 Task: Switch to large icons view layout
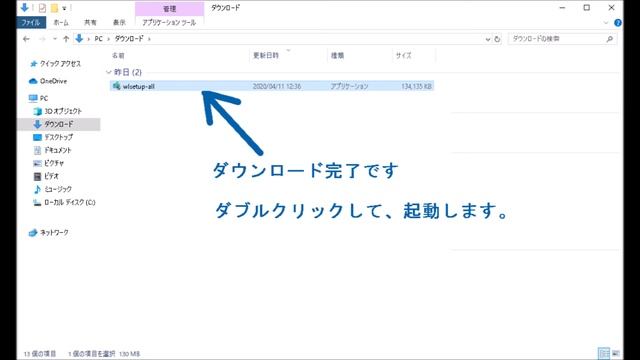tap(616, 353)
